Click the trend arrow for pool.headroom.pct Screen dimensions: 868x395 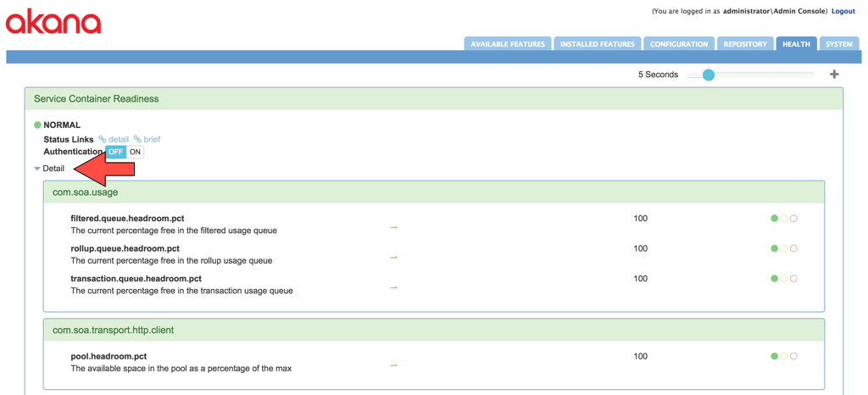click(393, 365)
